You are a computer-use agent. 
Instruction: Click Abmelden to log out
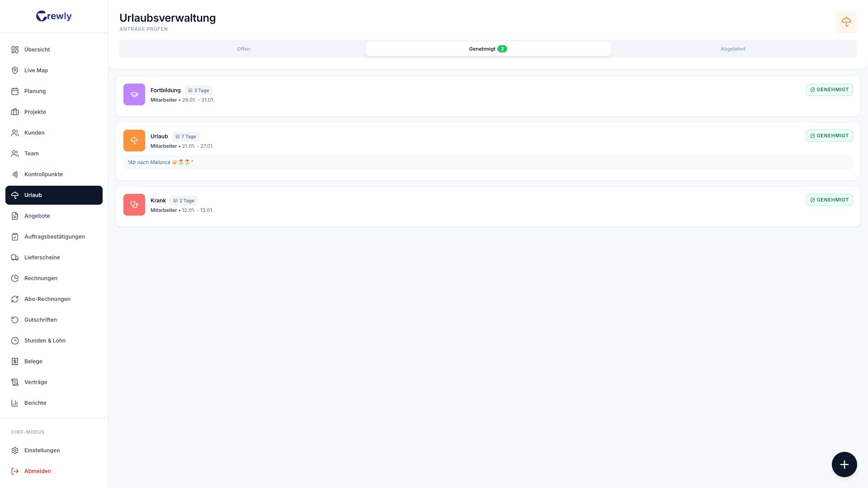click(38, 471)
